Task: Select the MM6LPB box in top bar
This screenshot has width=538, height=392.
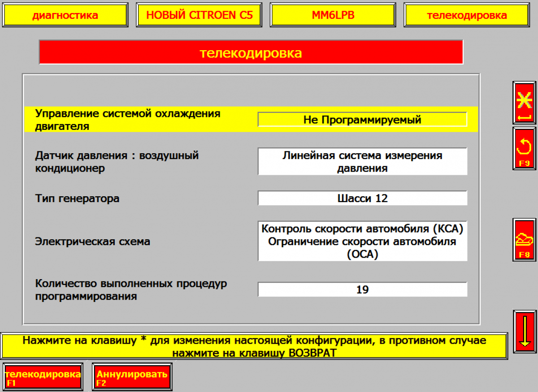Action: (333, 15)
